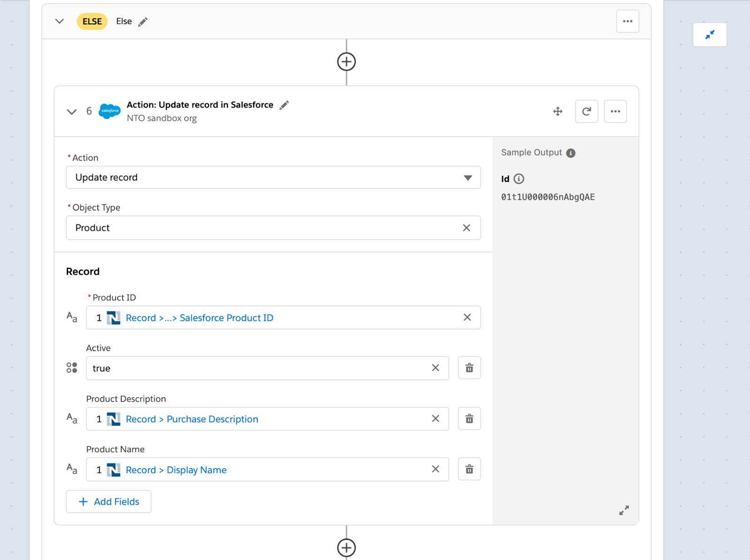Open the Action dropdown showing Update record

click(273, 178)
